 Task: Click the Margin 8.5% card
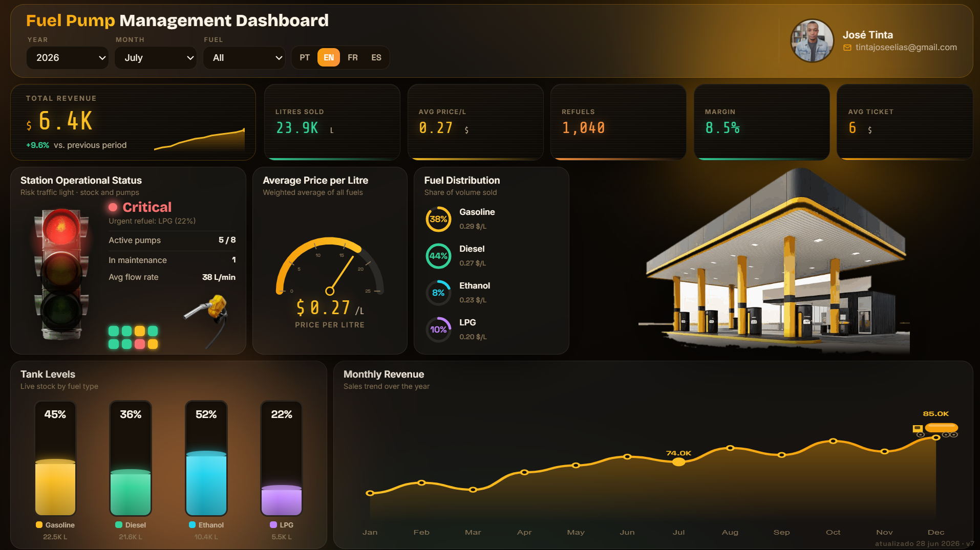tap(761, 122)
